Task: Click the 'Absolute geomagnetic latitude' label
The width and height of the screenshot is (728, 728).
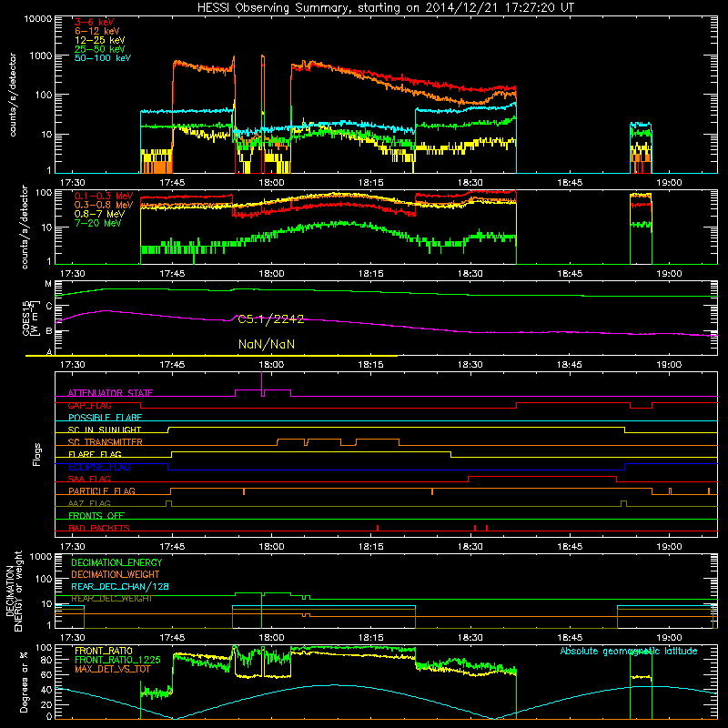Action: coord(629,651)
